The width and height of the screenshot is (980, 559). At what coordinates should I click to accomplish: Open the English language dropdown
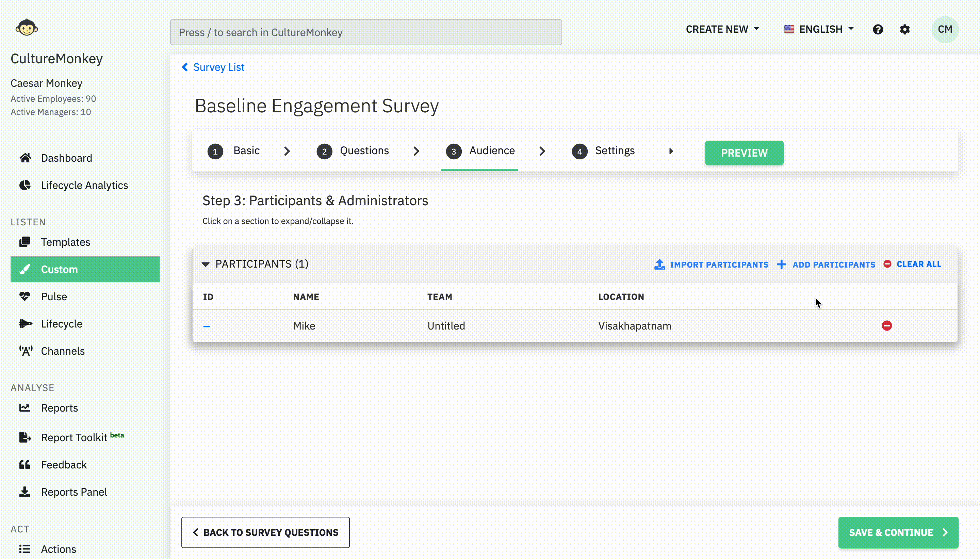819,29
